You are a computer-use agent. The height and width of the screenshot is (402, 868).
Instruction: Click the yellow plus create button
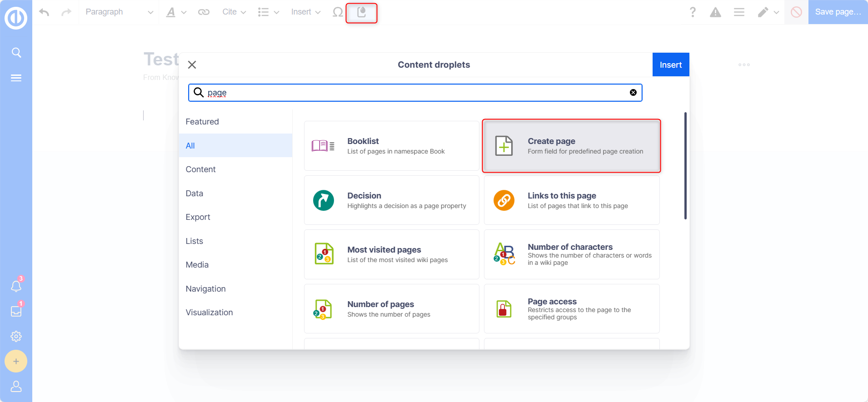pyautogui.click(x=16, y=361)
